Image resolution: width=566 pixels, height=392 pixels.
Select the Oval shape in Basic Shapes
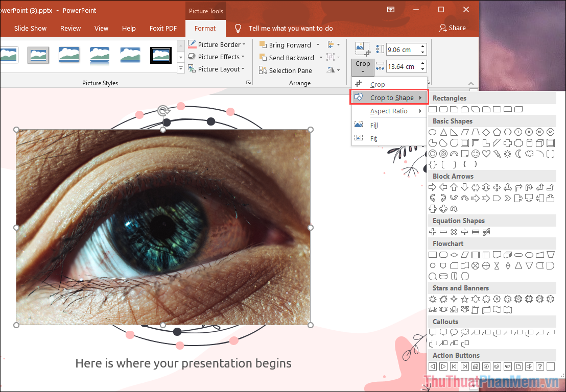(x=433, y=132)
